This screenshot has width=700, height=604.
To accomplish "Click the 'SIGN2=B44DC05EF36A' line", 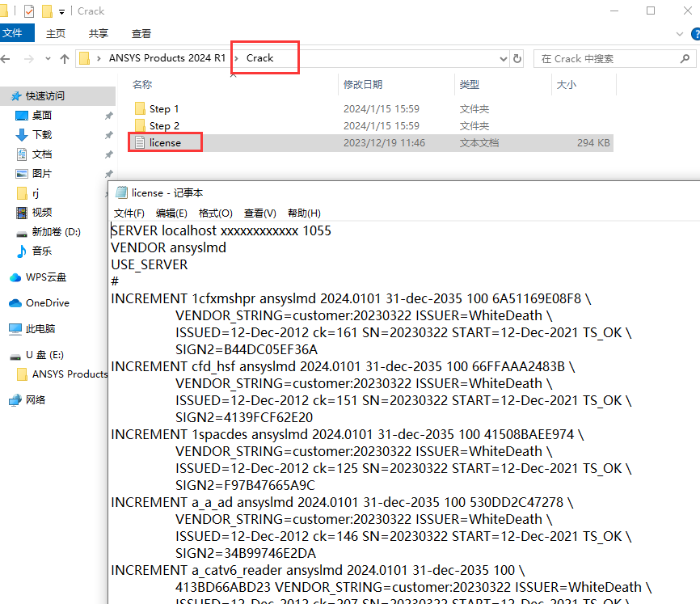I will [247, 349].
